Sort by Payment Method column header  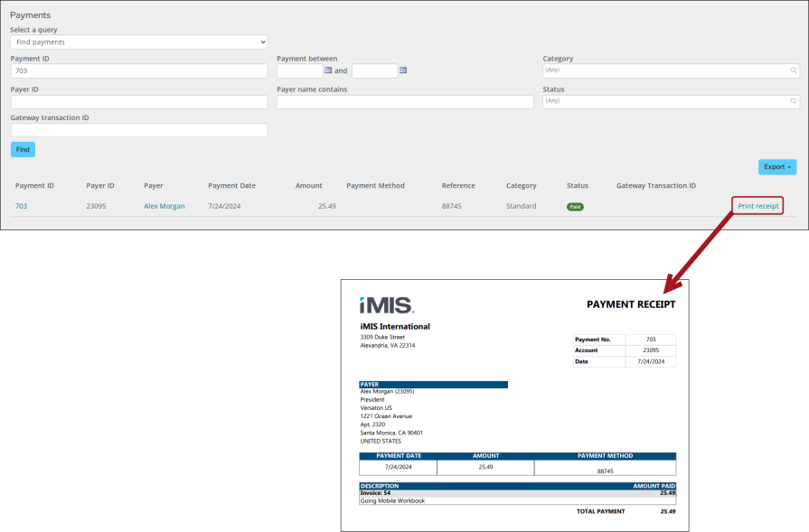[x=375, y=185]
